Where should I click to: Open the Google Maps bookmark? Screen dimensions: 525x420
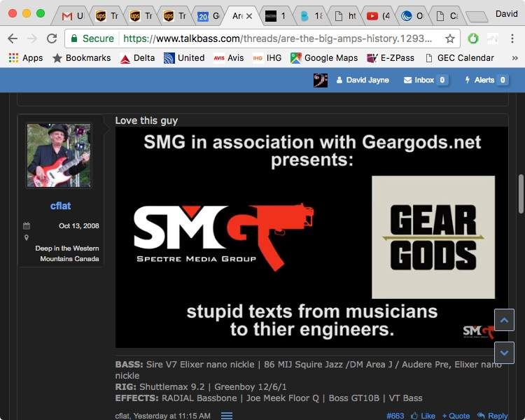tap(324, 58)
